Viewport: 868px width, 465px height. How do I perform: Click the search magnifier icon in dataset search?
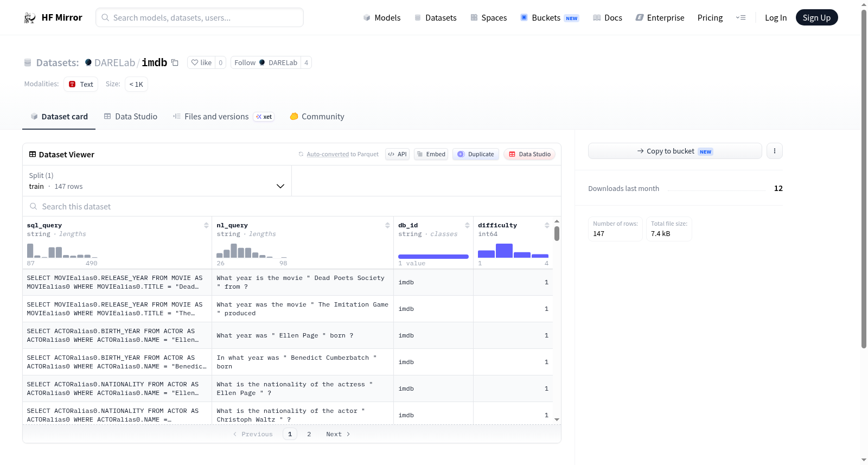[x=34, y=207]
